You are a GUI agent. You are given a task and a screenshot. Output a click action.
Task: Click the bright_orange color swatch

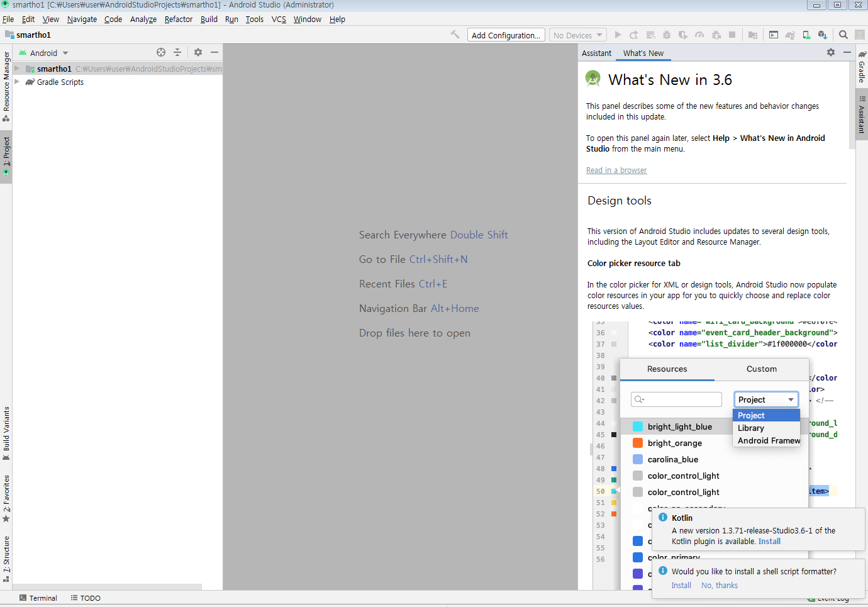coord(638,443)
